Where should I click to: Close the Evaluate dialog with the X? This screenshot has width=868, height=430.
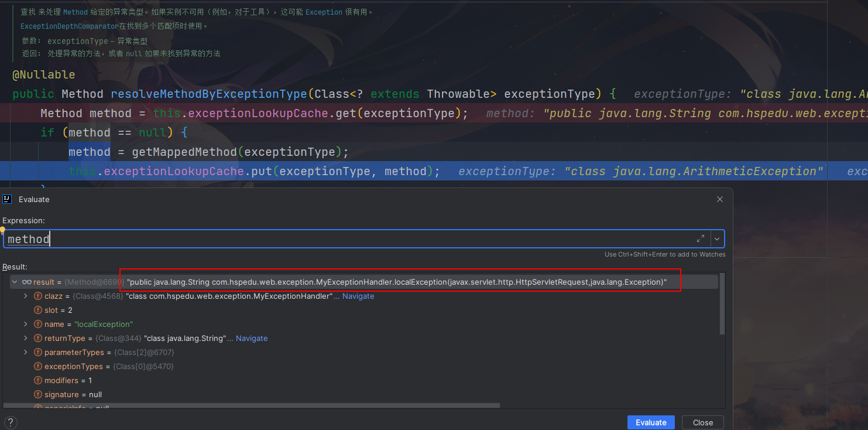pos(720,199)
